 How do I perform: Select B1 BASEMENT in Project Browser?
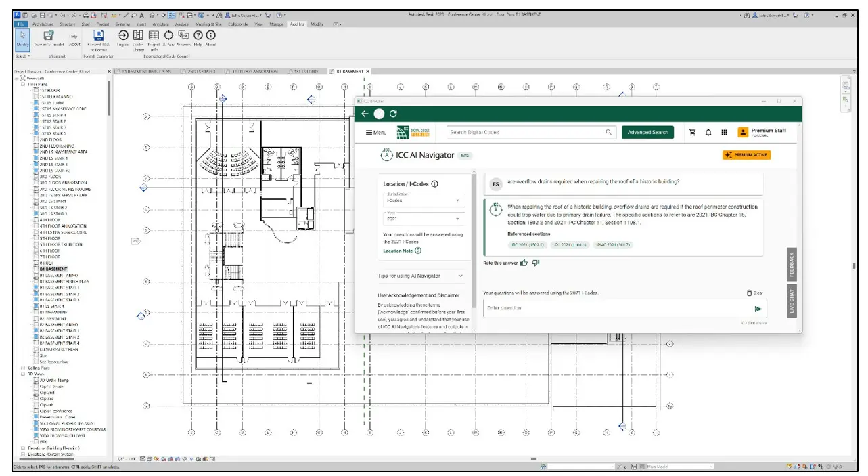click(53, 269)
